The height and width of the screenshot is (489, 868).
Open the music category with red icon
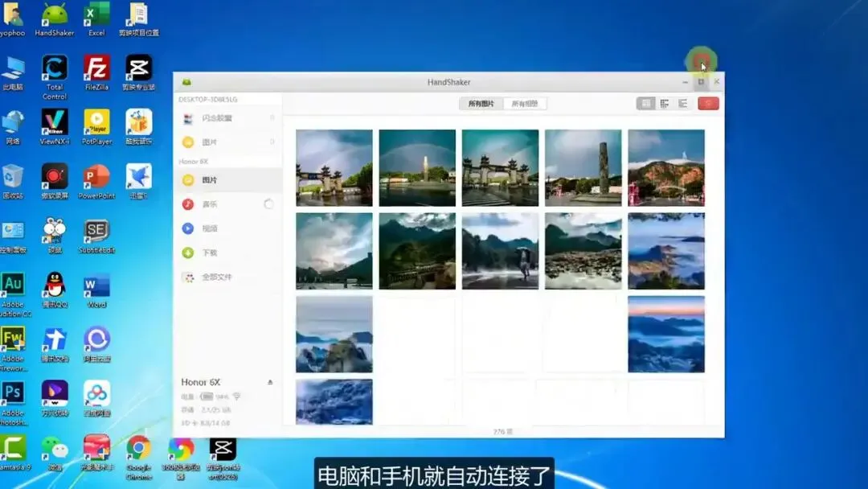(228, 204)
